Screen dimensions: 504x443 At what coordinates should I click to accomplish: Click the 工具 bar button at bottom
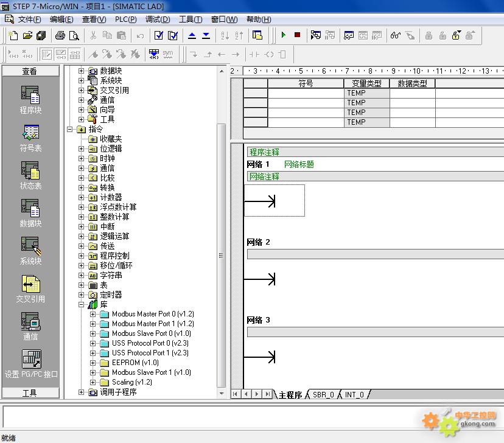30,393
